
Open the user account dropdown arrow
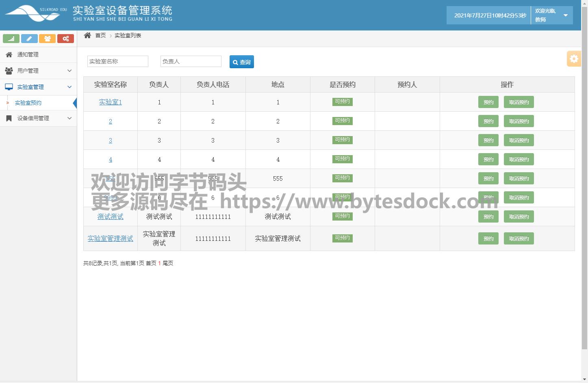point(565,15)
